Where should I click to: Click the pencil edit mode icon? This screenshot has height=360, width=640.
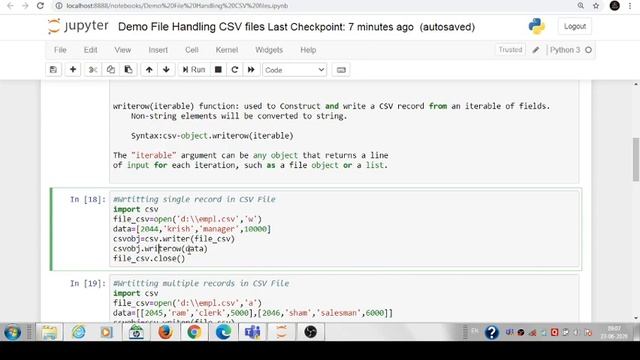pyautogui.click(x=536, y=50)
